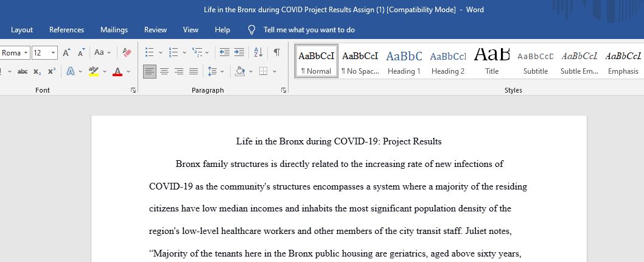Select the View tab
The image size is (644, 262).
(x=191, y=30)
